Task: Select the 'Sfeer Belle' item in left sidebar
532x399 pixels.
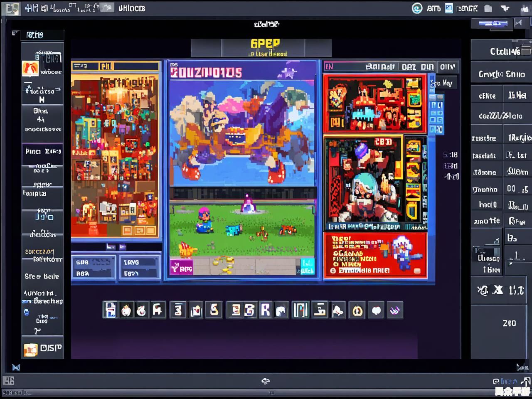Action: 42,276
